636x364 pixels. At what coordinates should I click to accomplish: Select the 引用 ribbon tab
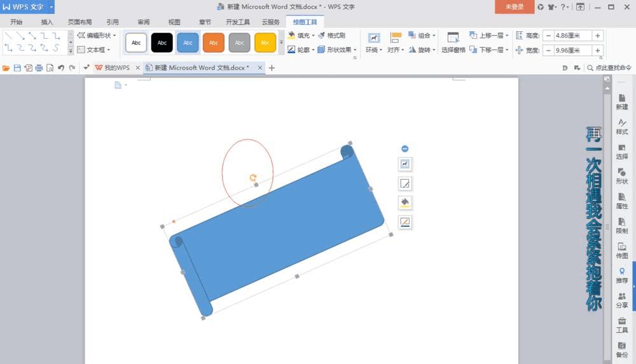113,22
